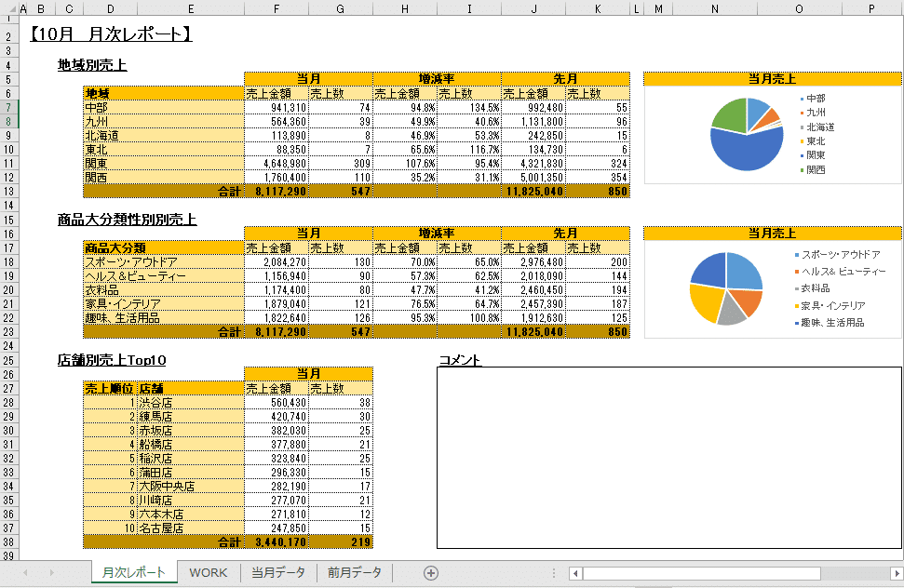Open the 当月データ sheet tab

point(277,572)
